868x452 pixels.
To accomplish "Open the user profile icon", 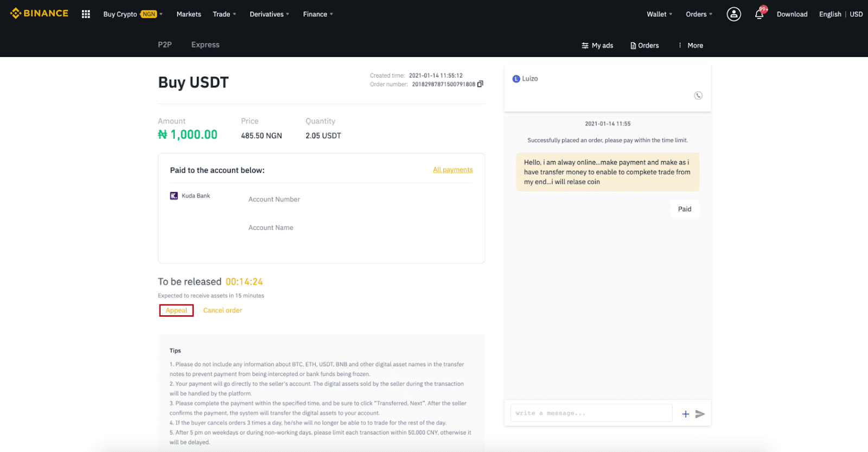I will pos(733,14).
